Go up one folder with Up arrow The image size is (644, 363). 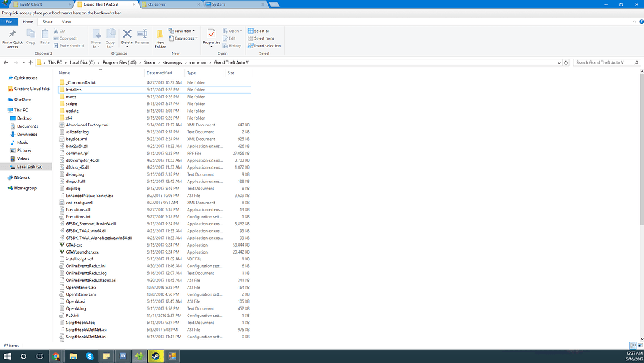[31, 62]
